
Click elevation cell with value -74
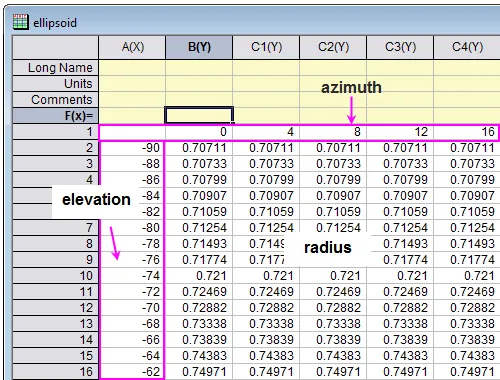tap(132, 276)
